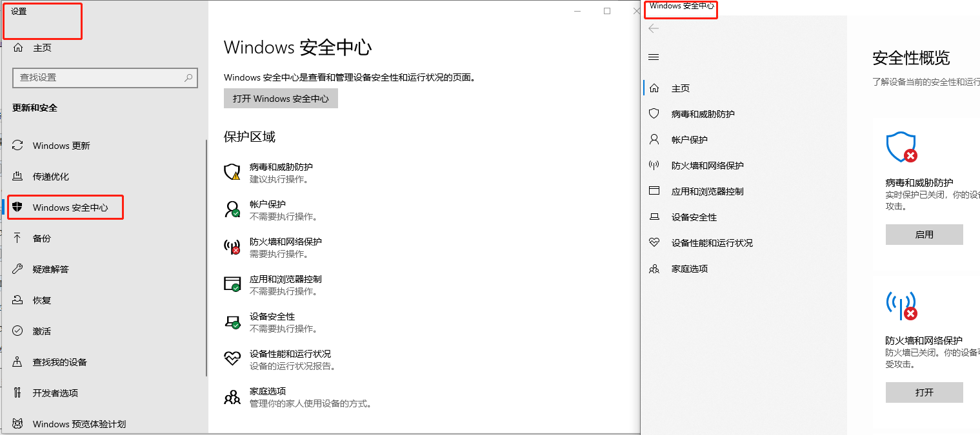
Task: Click the 帐户保护 person icon in Settings
Action: (x=232, y=209)
